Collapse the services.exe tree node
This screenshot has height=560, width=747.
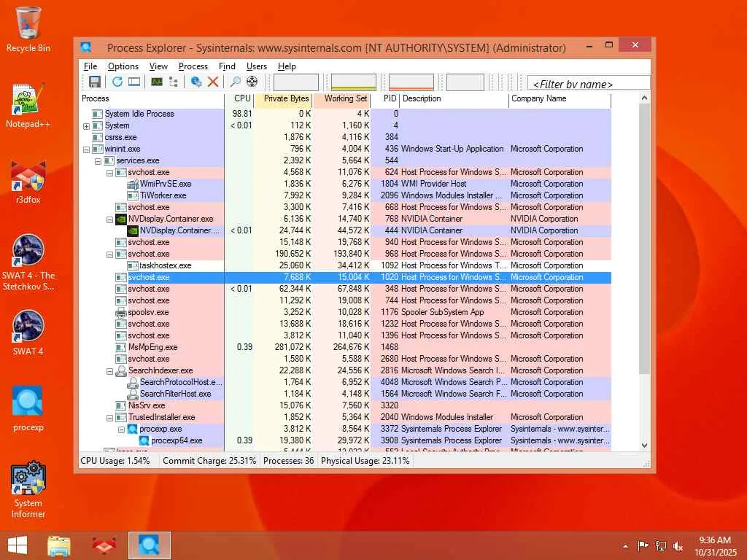click(98, 161)
